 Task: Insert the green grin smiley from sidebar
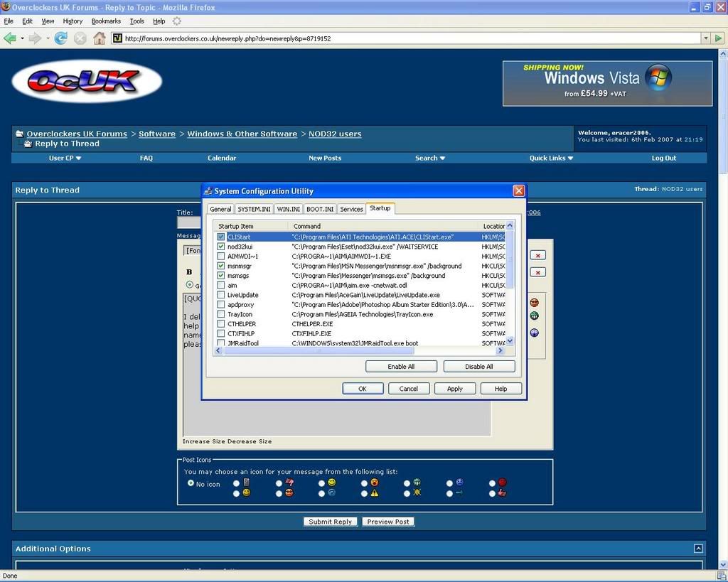click(535, 316)
